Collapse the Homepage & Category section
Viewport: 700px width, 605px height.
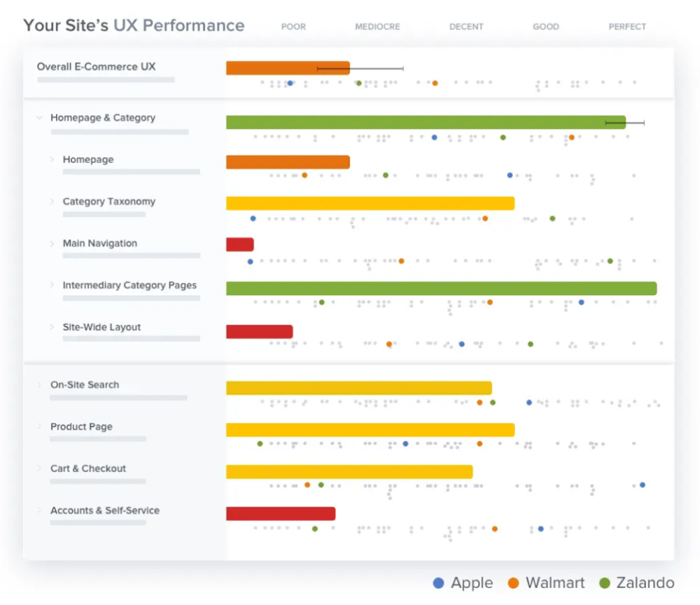[x=40, y=118]
